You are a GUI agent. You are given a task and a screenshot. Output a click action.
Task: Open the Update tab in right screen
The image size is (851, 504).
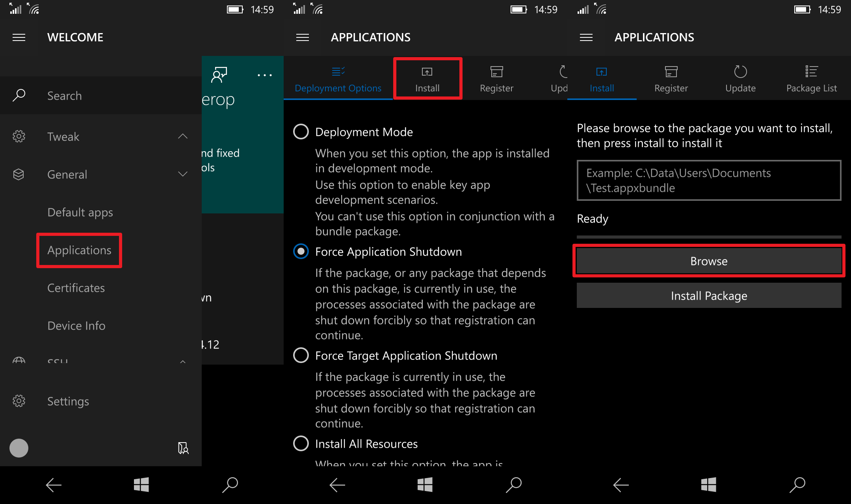tap(740, 78)
